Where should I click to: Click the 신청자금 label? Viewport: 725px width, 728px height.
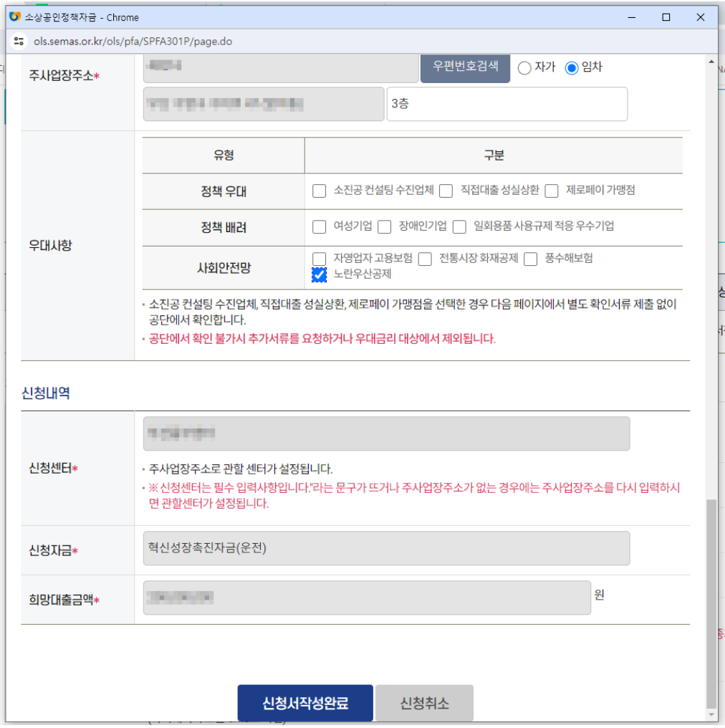54,550
